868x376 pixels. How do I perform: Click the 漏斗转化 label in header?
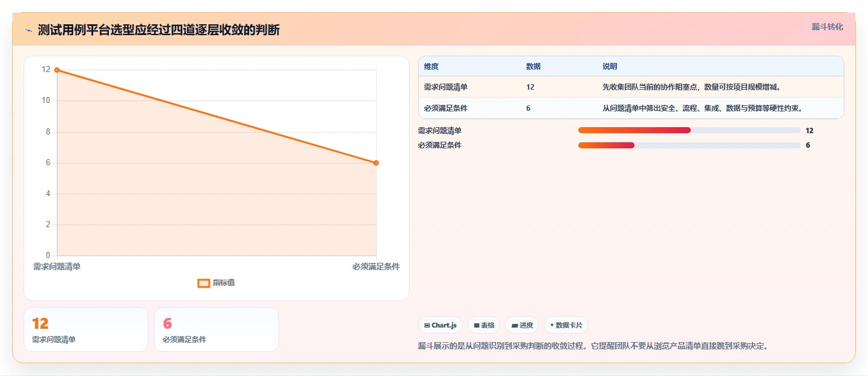827,27
